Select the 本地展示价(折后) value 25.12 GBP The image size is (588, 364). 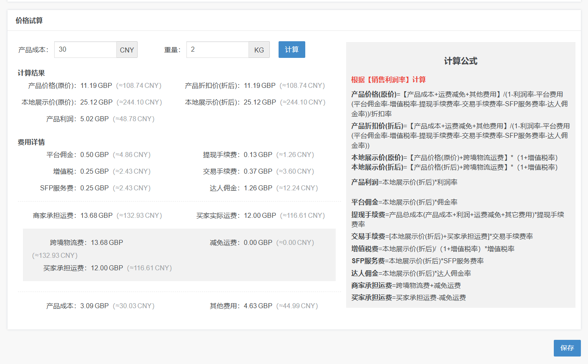coord(260,102)
